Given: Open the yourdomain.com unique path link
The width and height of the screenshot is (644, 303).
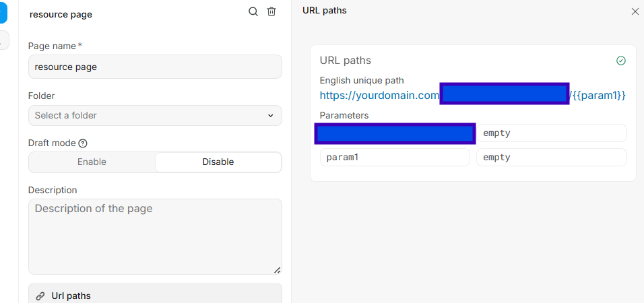Looking at the screenshot, I should pos(379,96).
